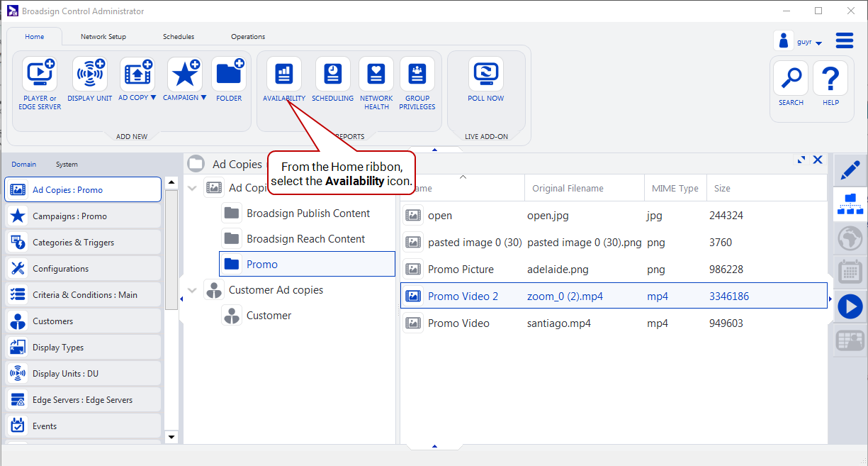868x466 pixels.
Task: Open Criteria & Conditions : Main
Action: tap(83, 295)
